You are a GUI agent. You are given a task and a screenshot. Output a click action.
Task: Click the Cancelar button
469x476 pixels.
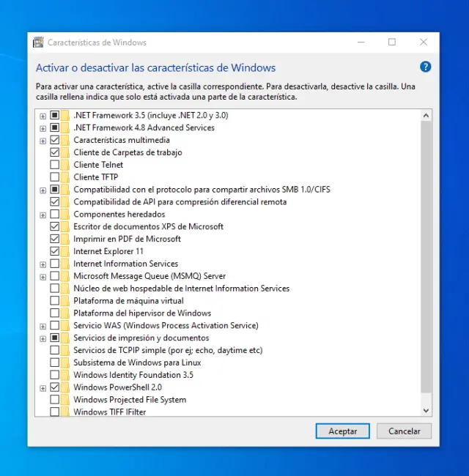point(404,431)
